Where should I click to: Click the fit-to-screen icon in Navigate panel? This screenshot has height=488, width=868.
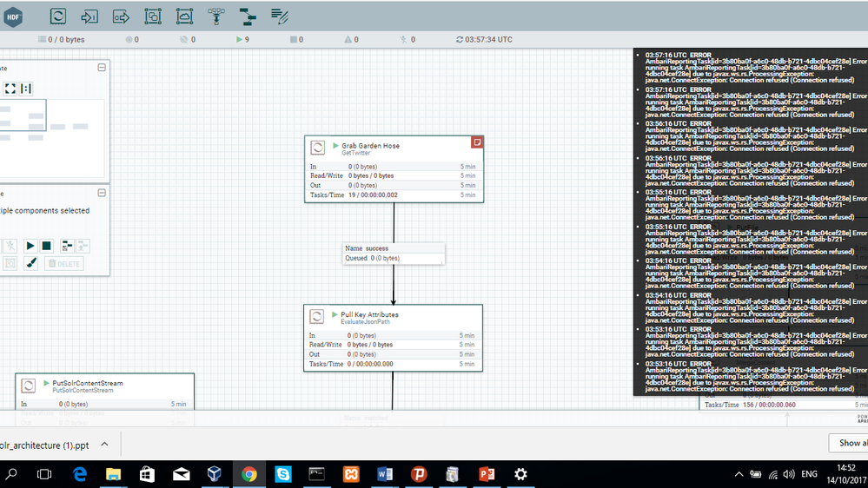(x=10, y=89)
